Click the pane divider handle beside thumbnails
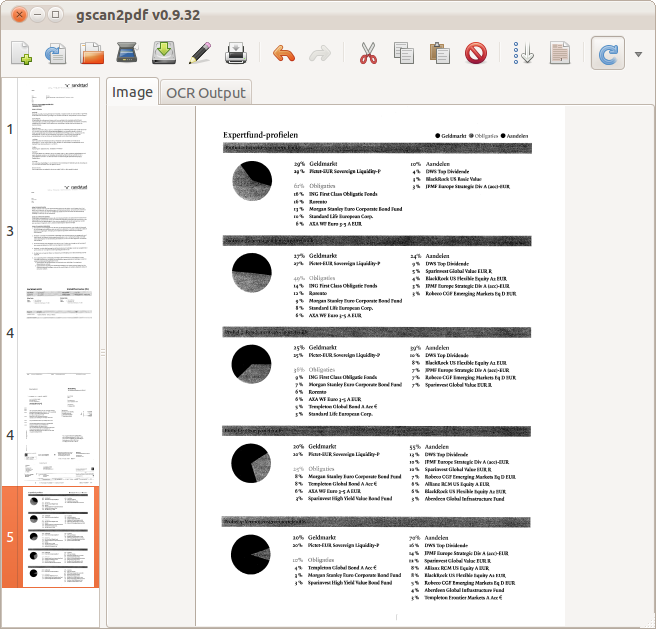The width and height of the screenshot is (656, 629). pyautogui.click(x=103, y=352)
